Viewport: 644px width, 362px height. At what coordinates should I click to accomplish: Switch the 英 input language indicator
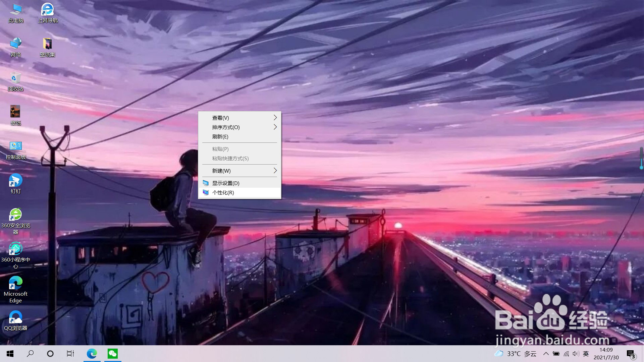[x=586, y=354]
